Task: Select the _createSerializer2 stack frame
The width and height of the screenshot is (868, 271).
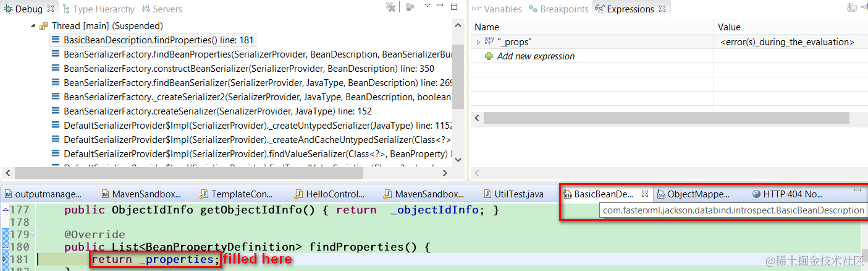Action: coord(252,97)
